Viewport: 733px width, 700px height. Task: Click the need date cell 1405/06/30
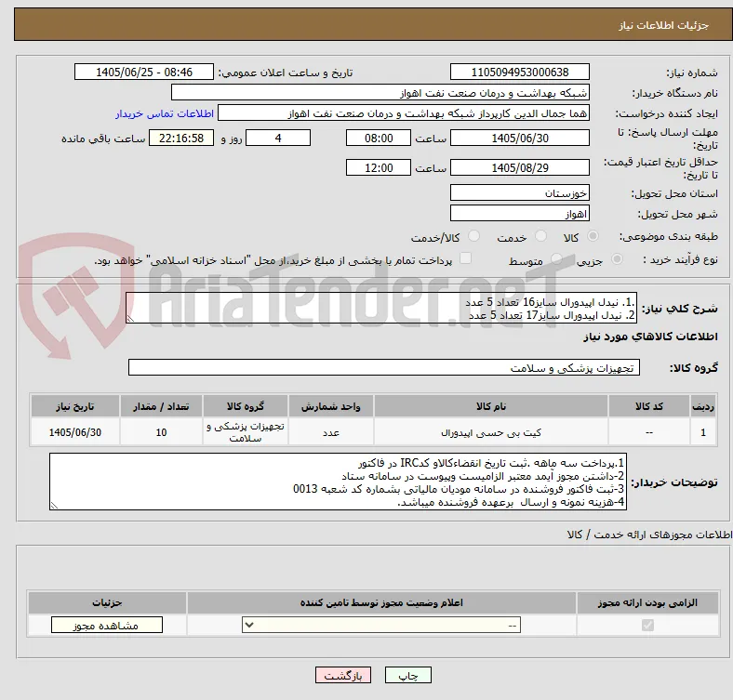tap(75, 432)
